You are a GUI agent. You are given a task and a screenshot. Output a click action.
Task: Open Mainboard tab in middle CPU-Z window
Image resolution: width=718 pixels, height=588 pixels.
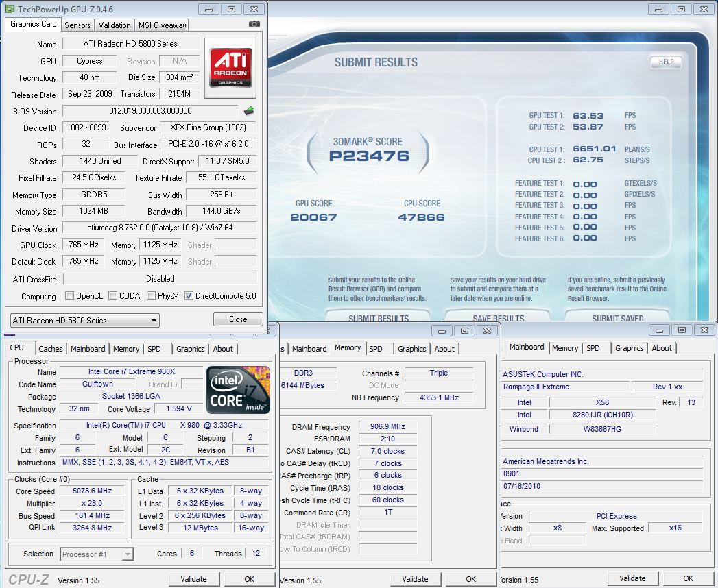pyautogui.click(x=309, y=349)
